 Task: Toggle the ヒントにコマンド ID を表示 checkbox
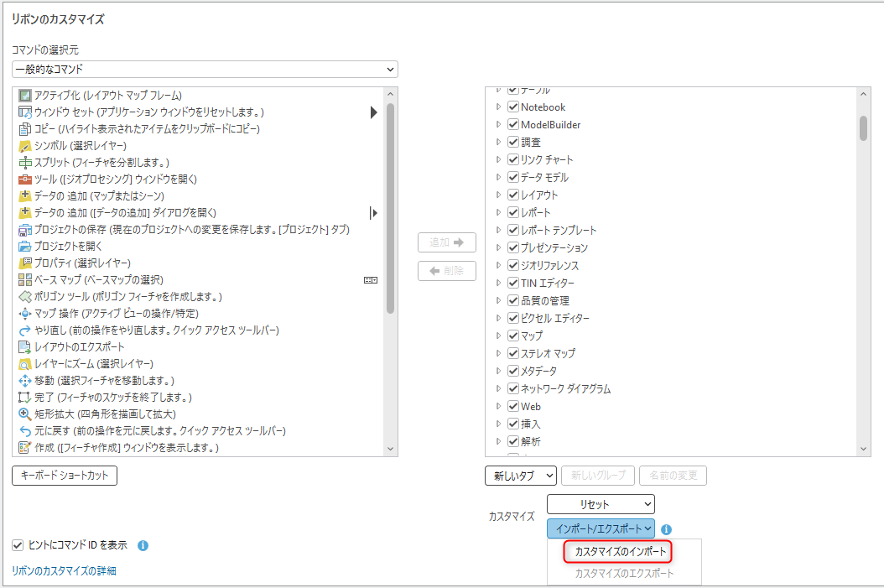click(18, 545)
